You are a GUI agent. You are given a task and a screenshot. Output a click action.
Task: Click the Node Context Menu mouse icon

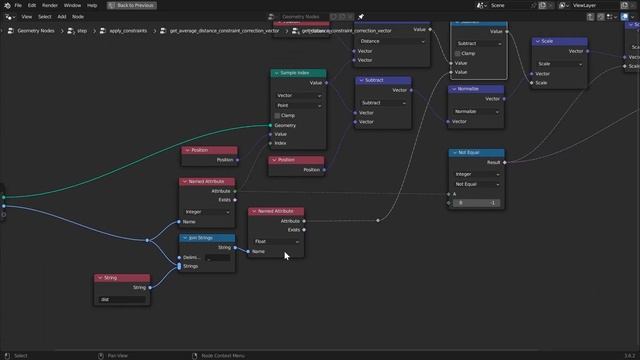pyautogui.click(x=195, y=356)
